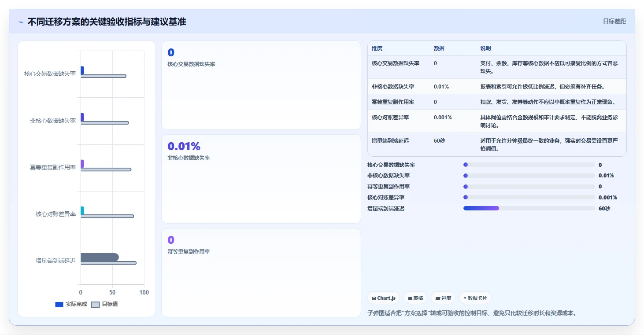Click the 60秒 value in the table
This screenshot has width=644, height=335.
point(439,140)
